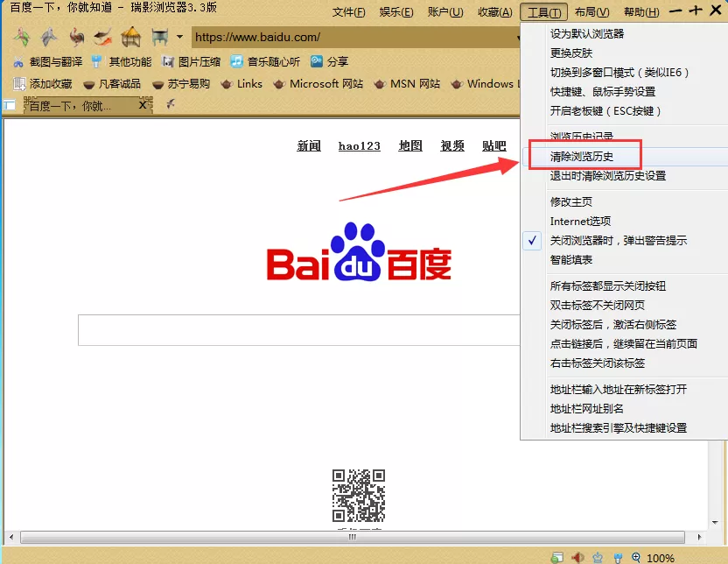Open the 新闻 link on Baidu
This screenshot has width=728, height=564.
click(x=309, y=146)
